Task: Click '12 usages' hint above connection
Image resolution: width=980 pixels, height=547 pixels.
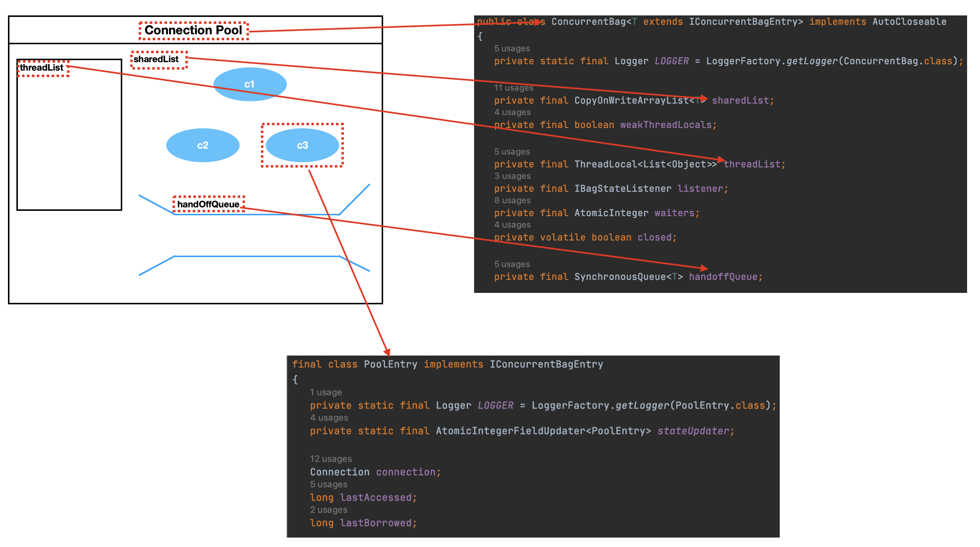Action: click(x=330, y=459)
